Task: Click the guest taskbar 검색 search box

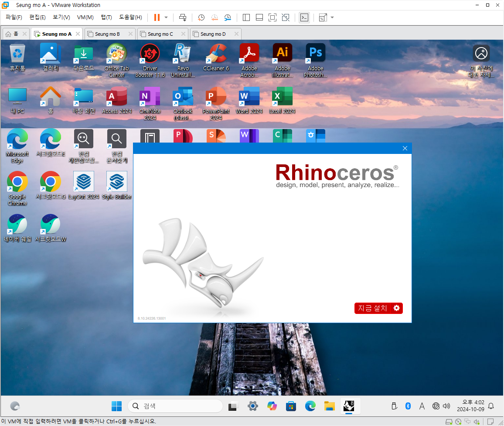Action: pyautogui.click(x=175, y=406)
